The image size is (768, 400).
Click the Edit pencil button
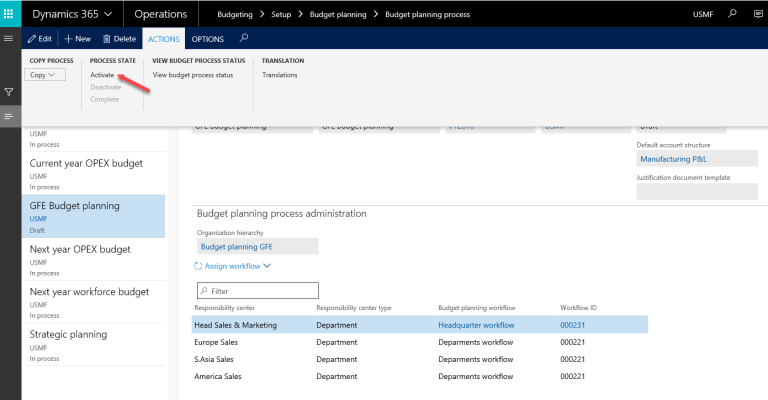40,38
